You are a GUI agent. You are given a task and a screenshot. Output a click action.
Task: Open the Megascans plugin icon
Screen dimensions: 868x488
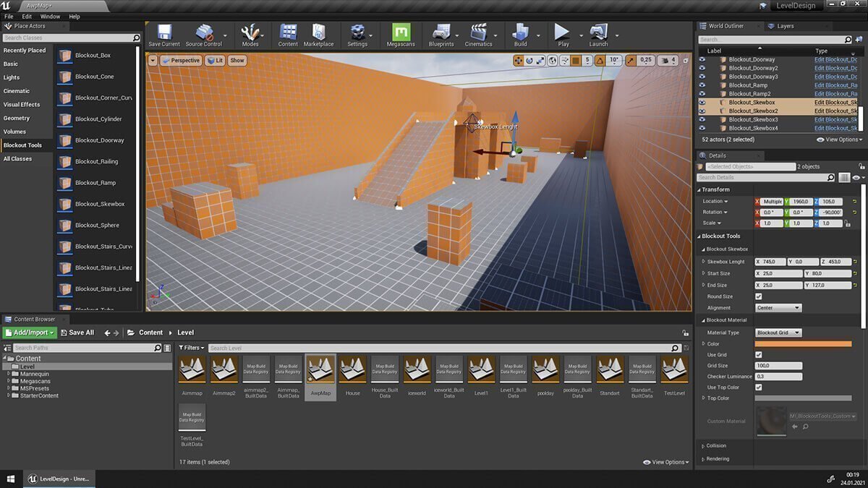[x=401, y=33]
